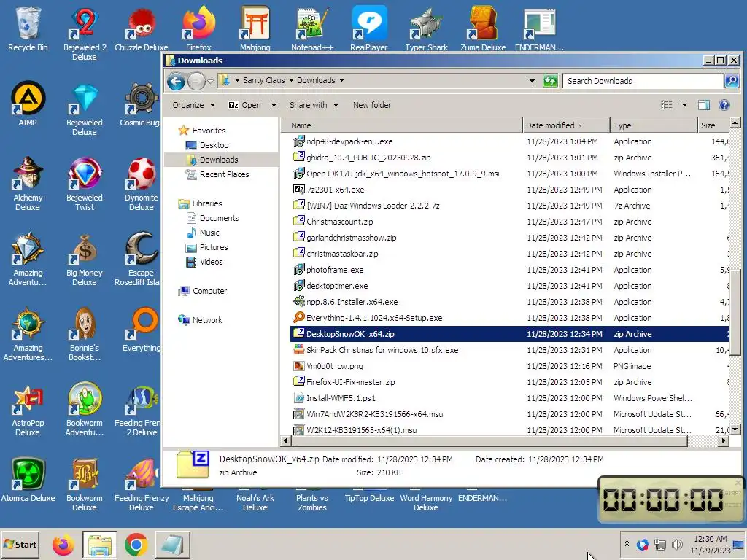
Task: Click the Explorer Back arrow button
Action: click(x=176, y=82)
